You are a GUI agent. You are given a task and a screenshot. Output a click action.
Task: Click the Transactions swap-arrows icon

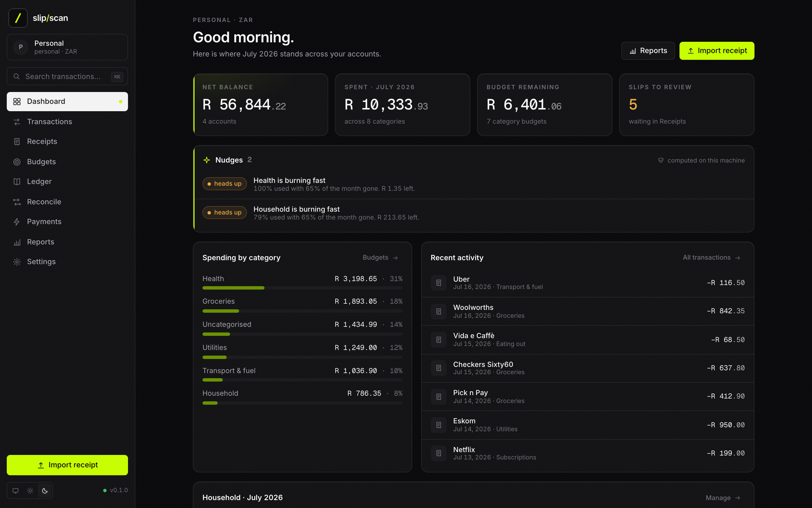[17, 122]
